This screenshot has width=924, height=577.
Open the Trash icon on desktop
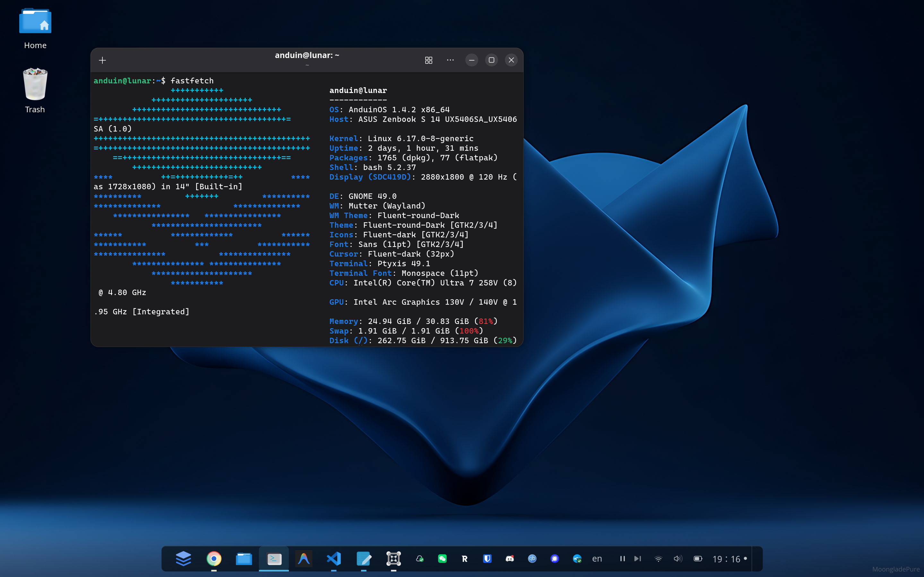pyautogui.click(x=35, y=90)
